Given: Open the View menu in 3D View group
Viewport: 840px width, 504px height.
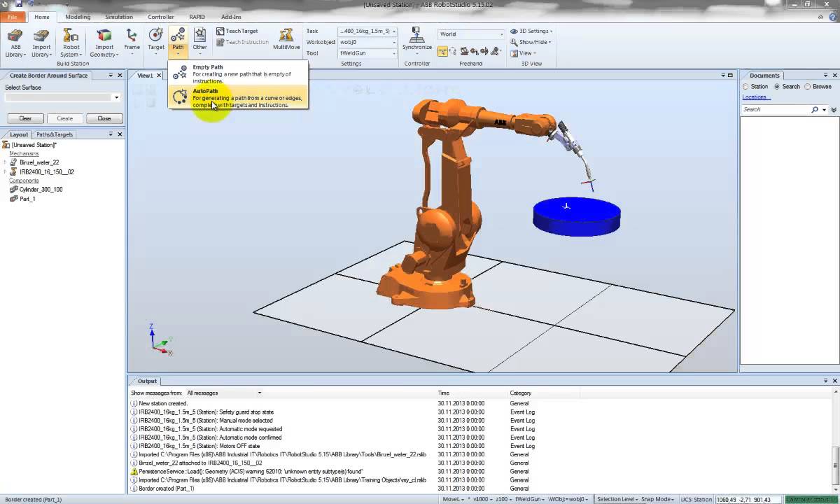Looking at the screenshot, I should coord(523,53).
